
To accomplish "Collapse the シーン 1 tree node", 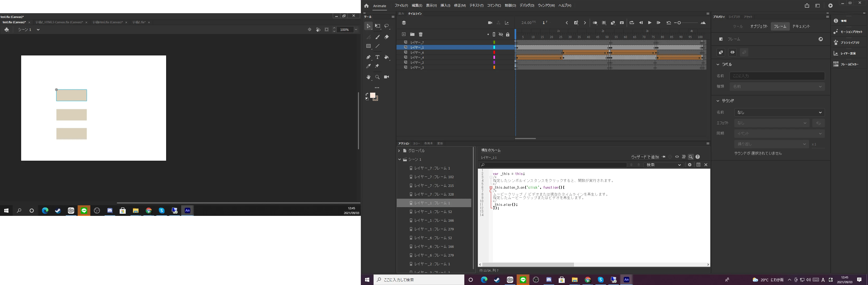I will coord(400,159).
